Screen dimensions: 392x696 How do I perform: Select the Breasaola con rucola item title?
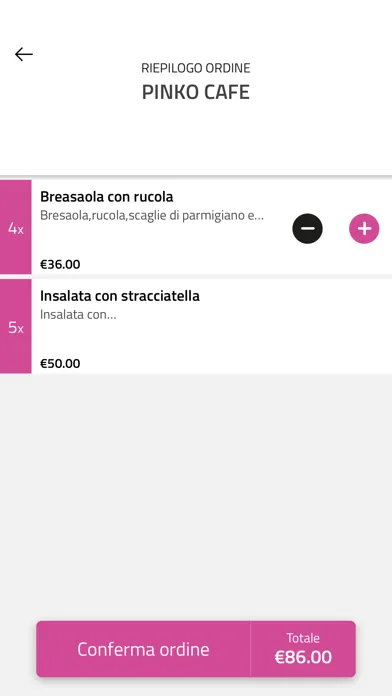point(107,197)
